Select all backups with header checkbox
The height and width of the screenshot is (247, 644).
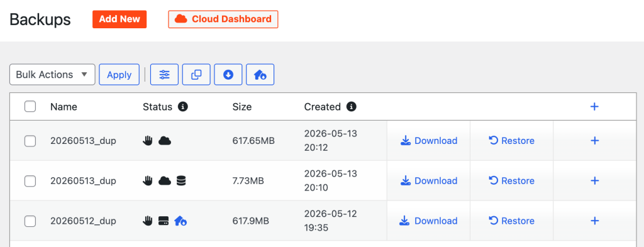30,107
